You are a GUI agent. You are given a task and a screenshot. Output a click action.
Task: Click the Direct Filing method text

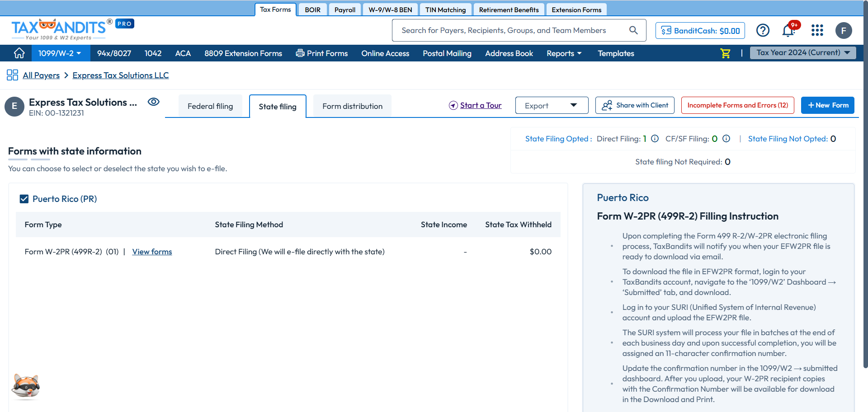coord(300,252)
